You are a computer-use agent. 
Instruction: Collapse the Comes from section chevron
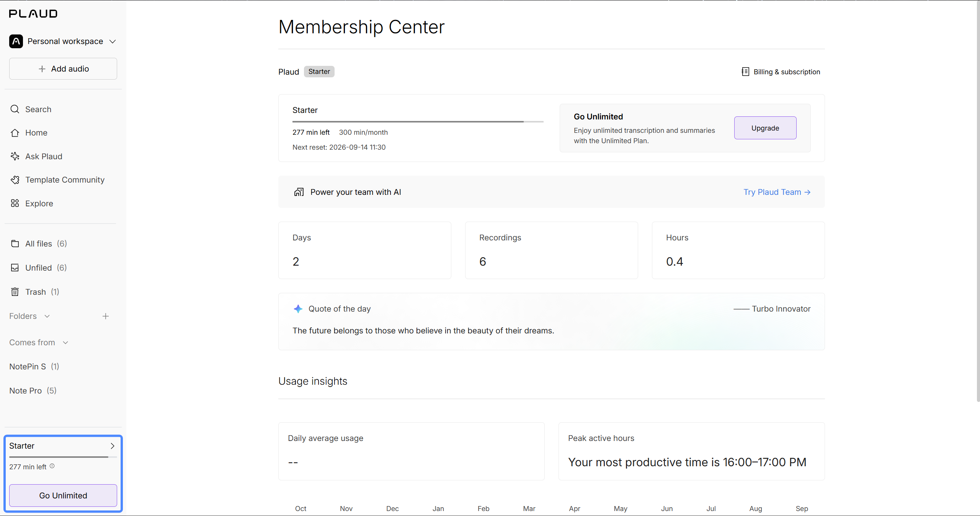(x=65, y=343)
